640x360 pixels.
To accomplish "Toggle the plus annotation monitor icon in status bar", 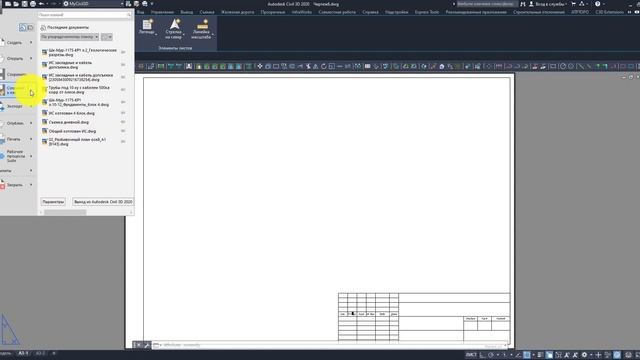I will [598, 355].
